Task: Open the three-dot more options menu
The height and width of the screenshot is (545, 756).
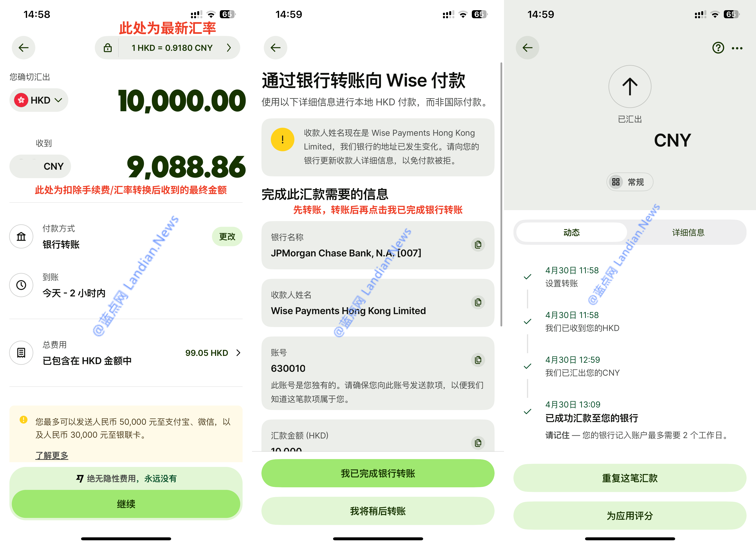Action: click(737, 48)
